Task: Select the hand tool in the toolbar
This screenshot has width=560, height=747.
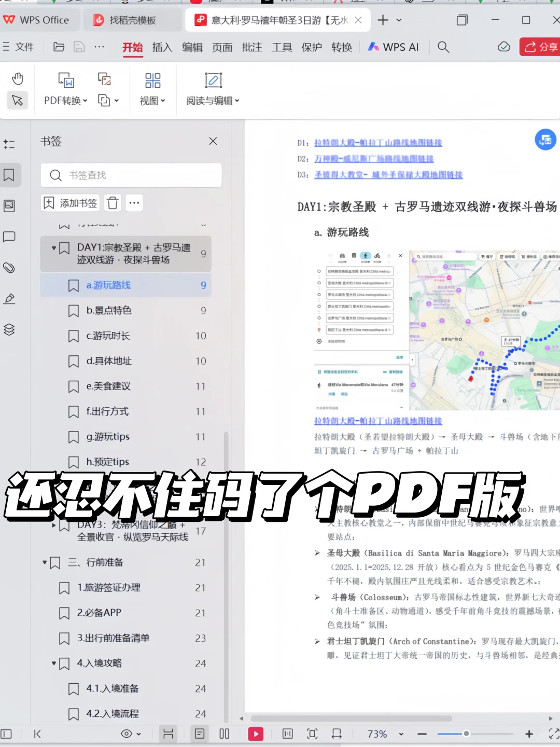Action: tap(17, 78)
